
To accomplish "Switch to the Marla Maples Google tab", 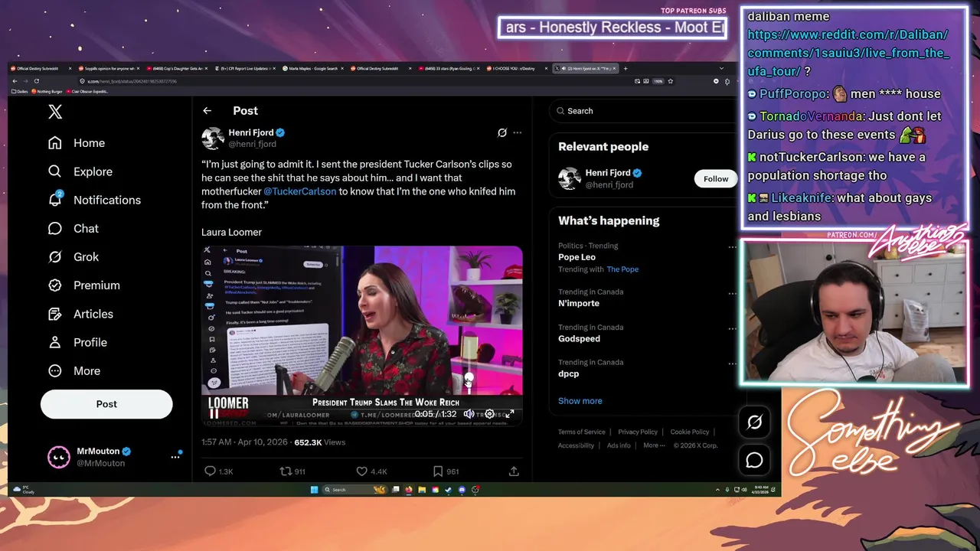I will (x=313, y=68).
